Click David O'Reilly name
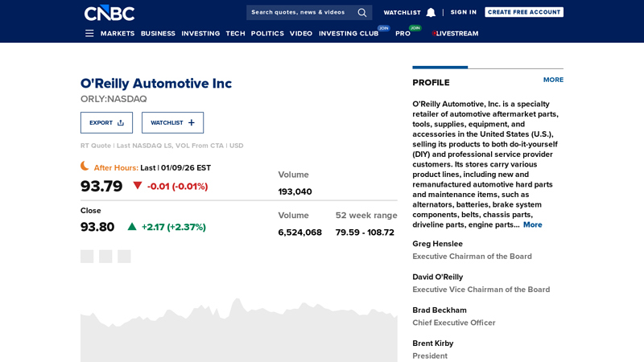 click(x=437, y=277)
